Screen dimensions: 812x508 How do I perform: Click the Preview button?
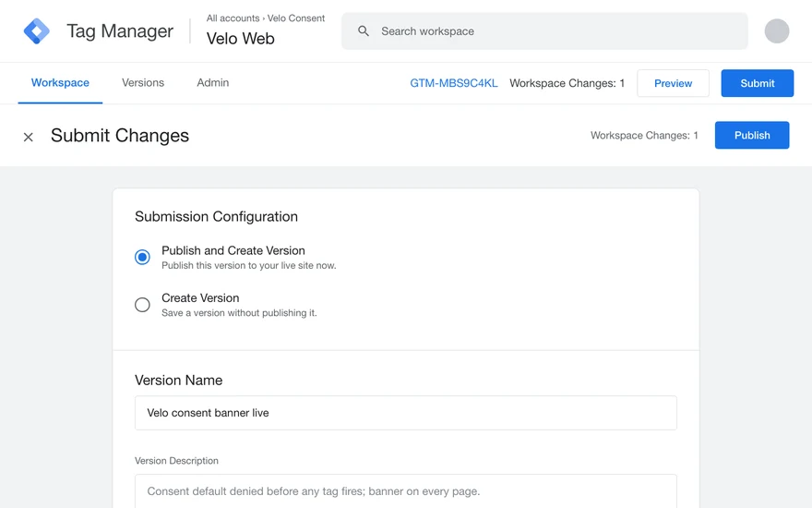tap(673, 83)
